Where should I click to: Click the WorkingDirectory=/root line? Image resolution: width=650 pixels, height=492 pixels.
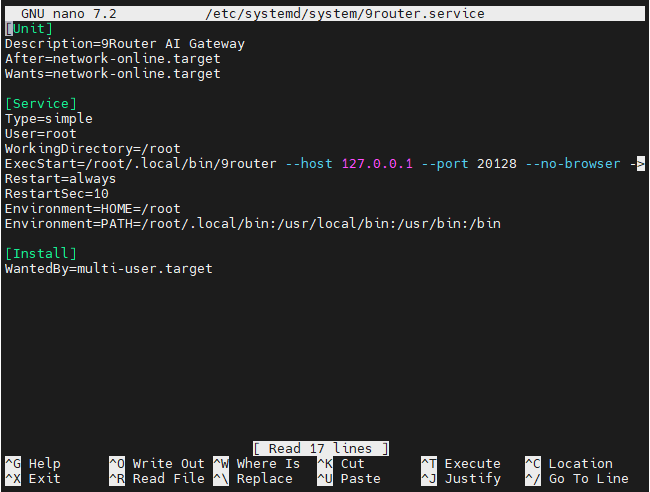click(x=93, y=149)
